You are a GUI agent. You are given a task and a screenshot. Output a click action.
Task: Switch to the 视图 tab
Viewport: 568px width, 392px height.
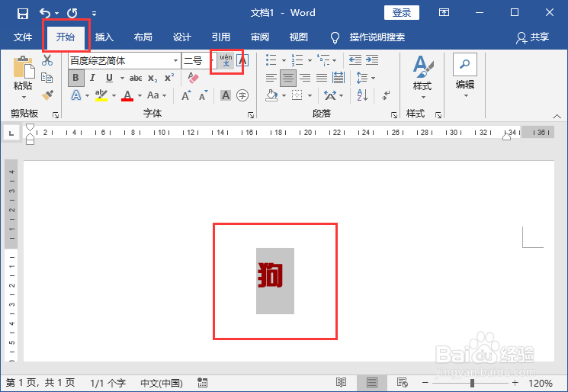pos(299,37)
